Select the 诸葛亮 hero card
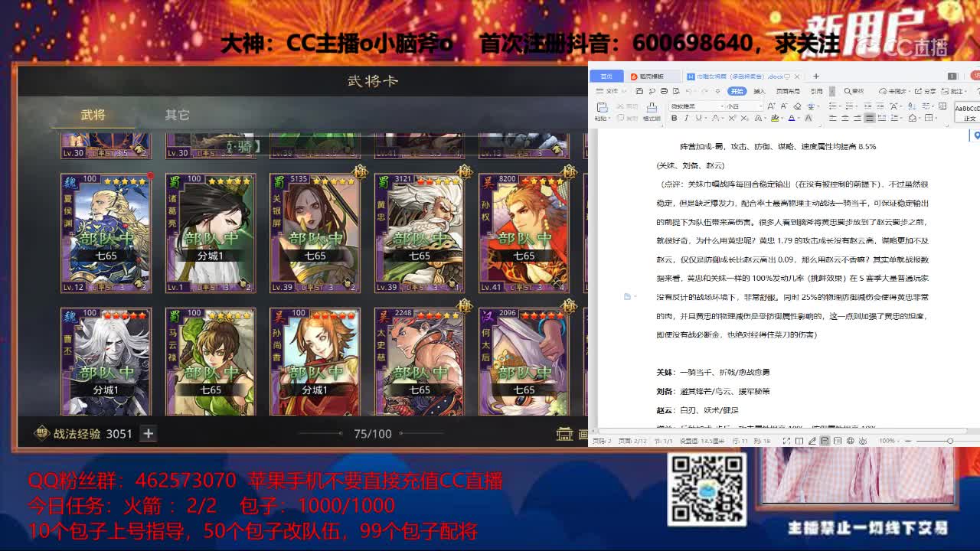Image resolution: width=980 pixels, height=551 pixels. [x=211, y=233]
